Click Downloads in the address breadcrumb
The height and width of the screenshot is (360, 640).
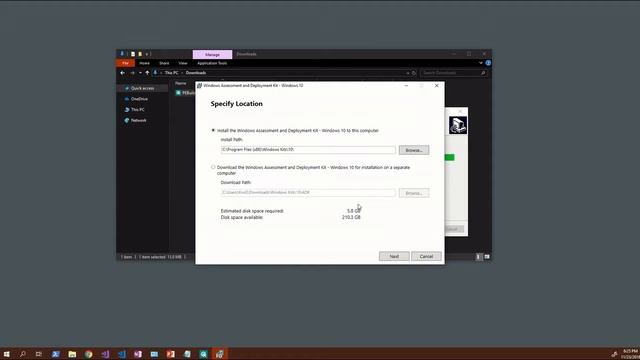click(x=196, y=73)
